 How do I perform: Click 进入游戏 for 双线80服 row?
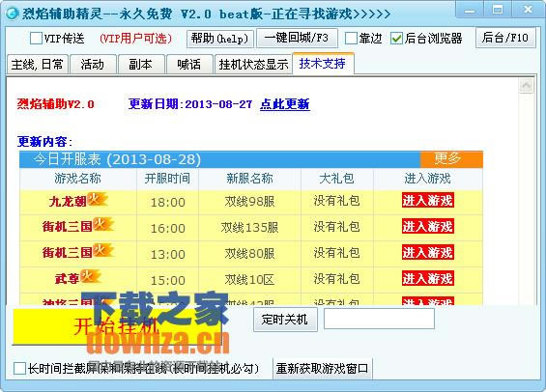tap(428, 253)
